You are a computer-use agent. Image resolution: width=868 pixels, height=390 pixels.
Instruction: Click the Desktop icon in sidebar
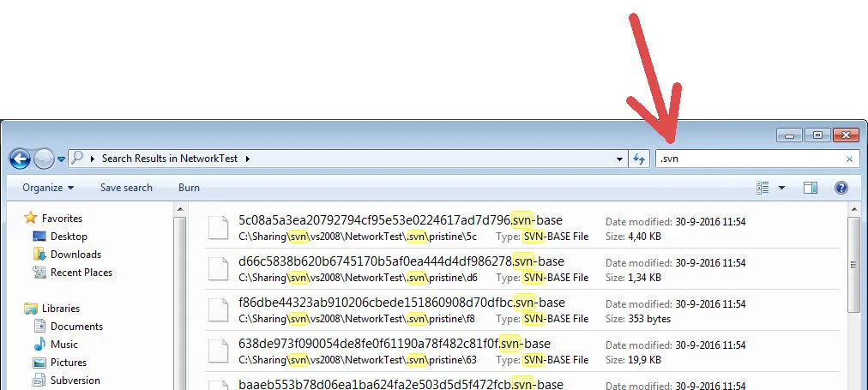tap(39, 237)
